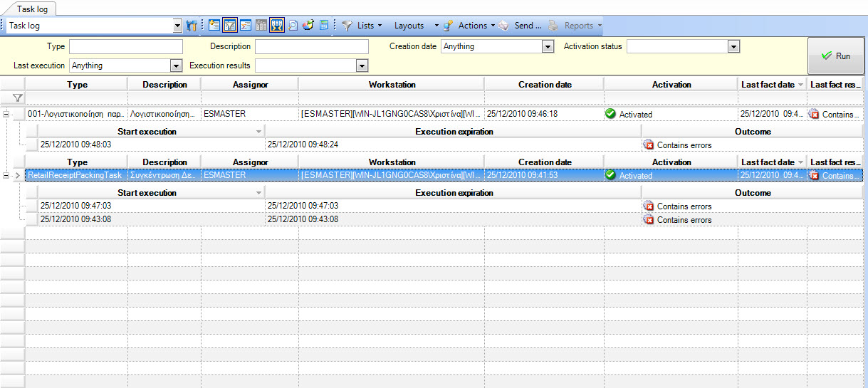Click the pie chart toolbar icon
This screenshot has height=388, width=868.
pyautogui.click(x=308, y=26)
